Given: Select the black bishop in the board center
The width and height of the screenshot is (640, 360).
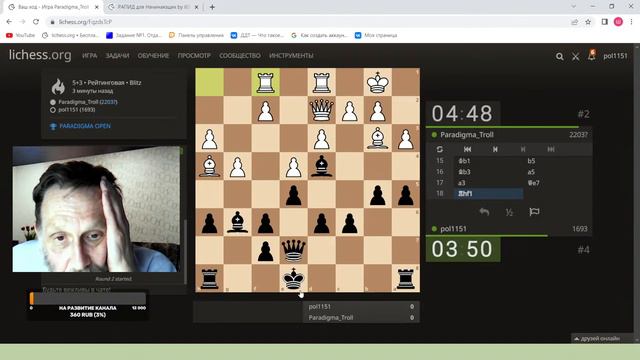Looking at the screenshot, I should point(322,167).
